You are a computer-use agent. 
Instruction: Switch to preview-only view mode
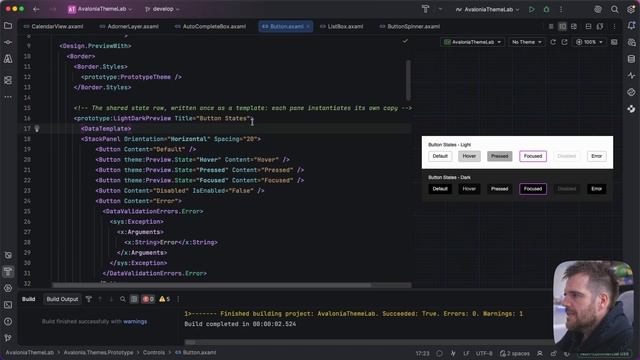pyautogui.click(x=574, y=27)
